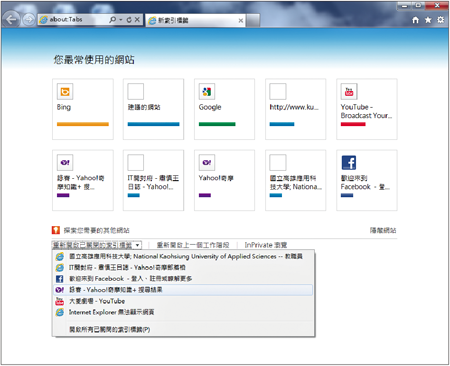Open the Yahoo!奇摩 tile
The image size is (450, 366).
click(x=224, y=180)
